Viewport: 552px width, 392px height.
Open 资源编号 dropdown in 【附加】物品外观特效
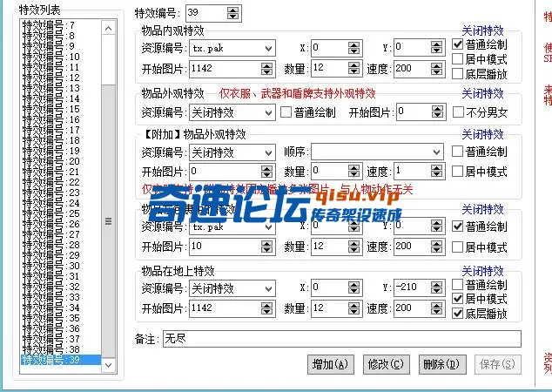269,152
